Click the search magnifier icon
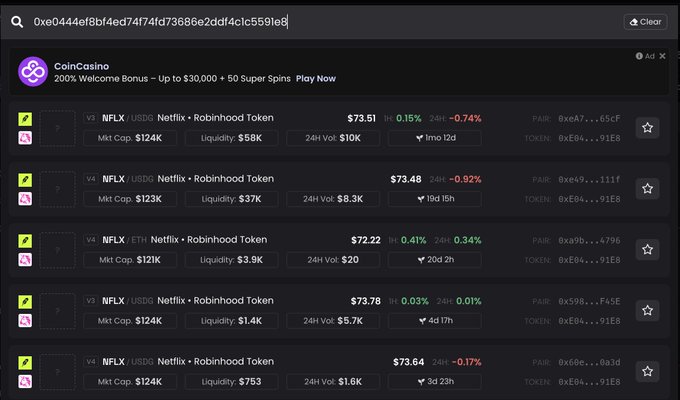Screen dimensions: 680x400 17,22
